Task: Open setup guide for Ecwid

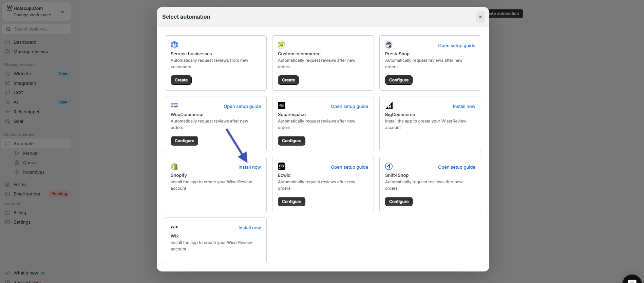Action: pos(349,167)
